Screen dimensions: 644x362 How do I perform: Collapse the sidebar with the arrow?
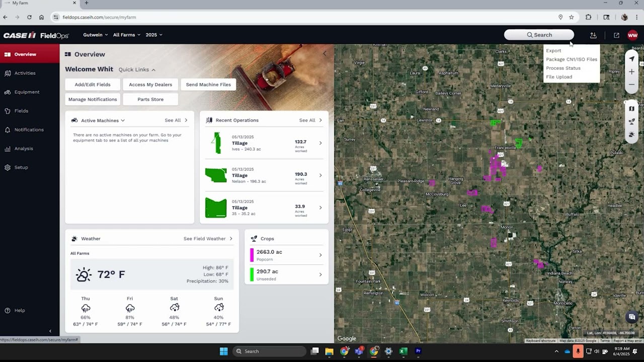(50, 331)
